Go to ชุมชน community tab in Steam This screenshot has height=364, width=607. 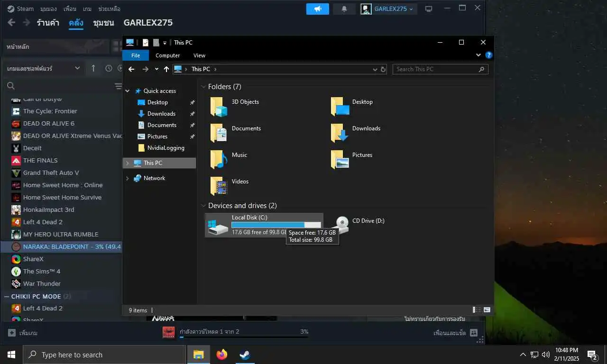tap(103, 23)
